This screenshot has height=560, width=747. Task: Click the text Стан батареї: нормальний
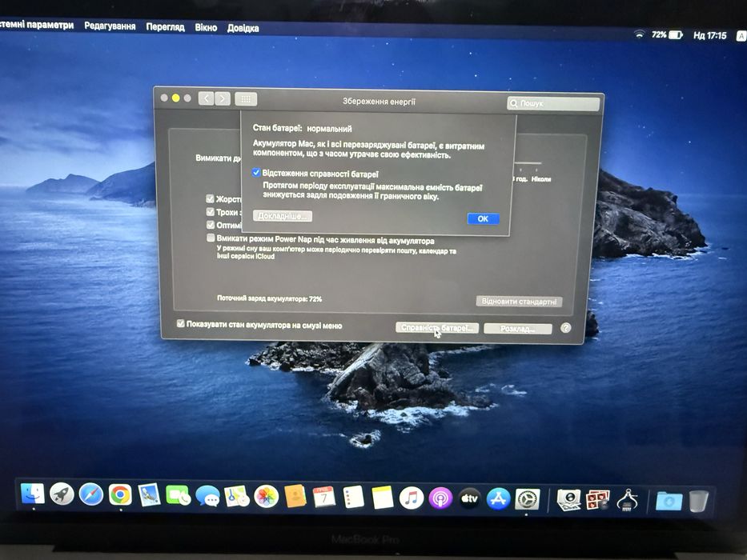coord(302,128)
